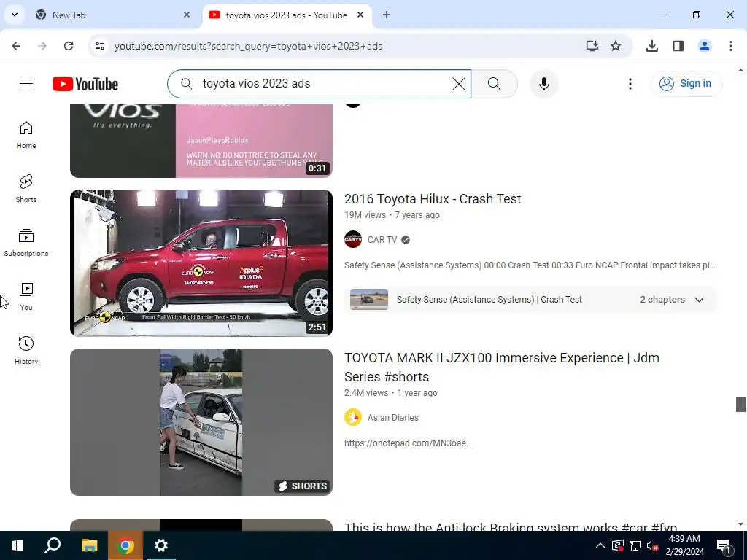Toggle Chrome side panel
The height and width of the screenshot is (560, 747).
[x=678, y=46]
